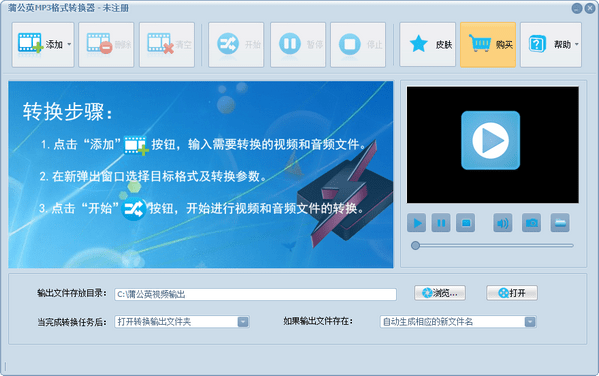The image size is (599, 376).
Task: Click the preview seek slider handle
Action: 415,246
